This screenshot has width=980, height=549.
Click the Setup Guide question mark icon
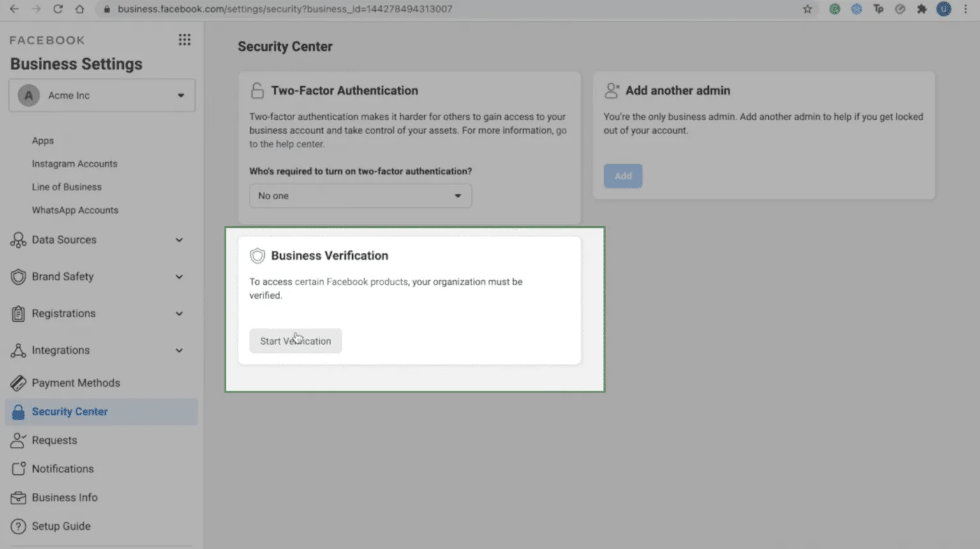click(19, 526)
